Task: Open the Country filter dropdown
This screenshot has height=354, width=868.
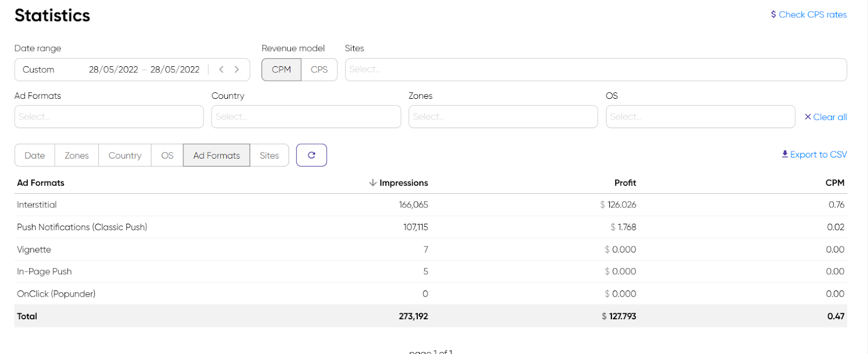Action: point(305,117)
